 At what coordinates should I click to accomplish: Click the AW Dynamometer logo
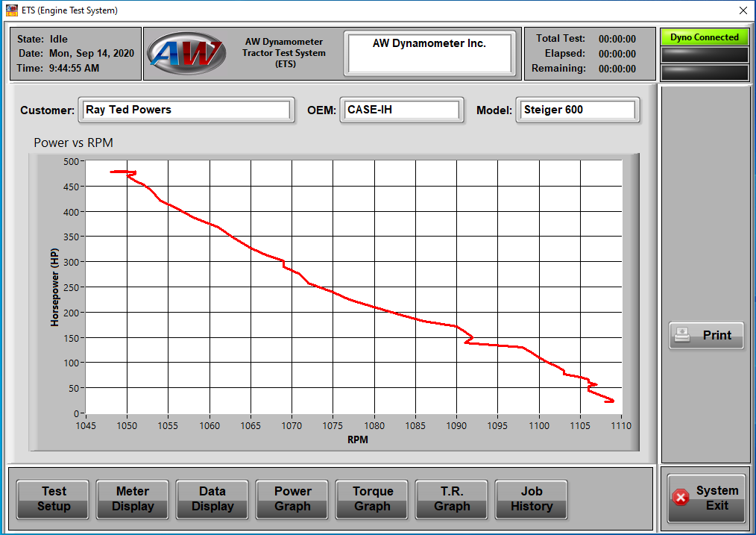(186, 53)
